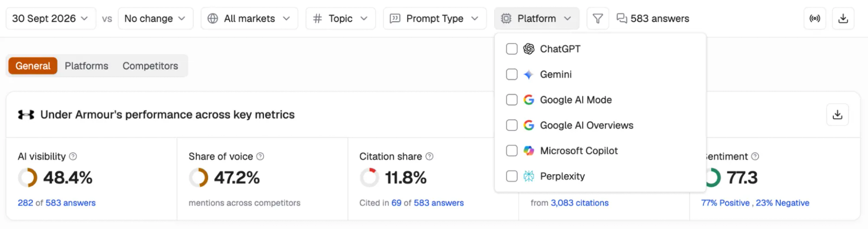Check the Google AI Mode checkbox

[512, 100]
